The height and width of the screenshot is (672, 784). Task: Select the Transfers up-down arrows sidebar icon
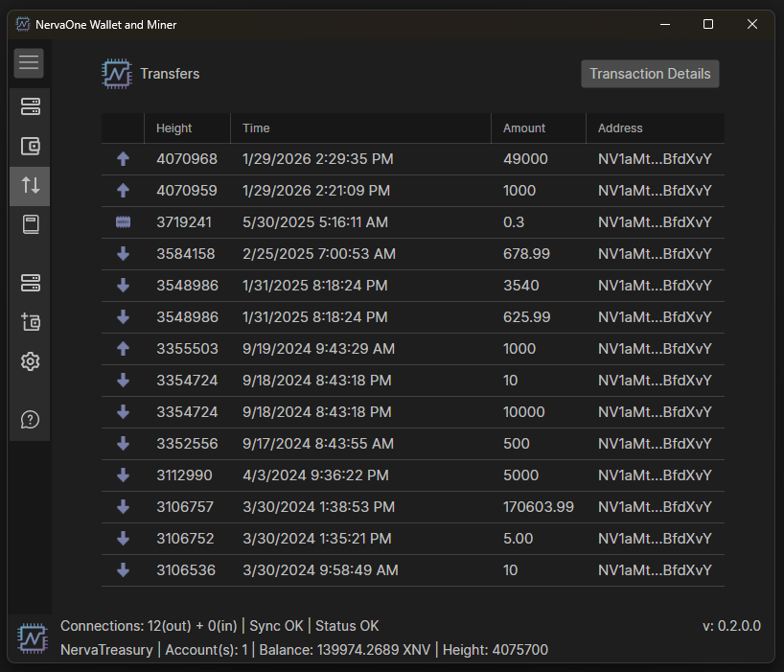(30, 186)
